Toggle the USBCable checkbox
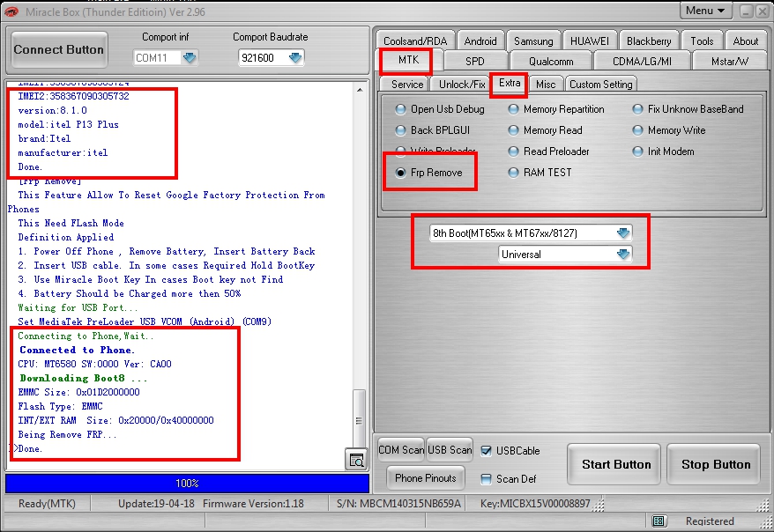Viewport: 774px width, 532px height. (487, 451)
